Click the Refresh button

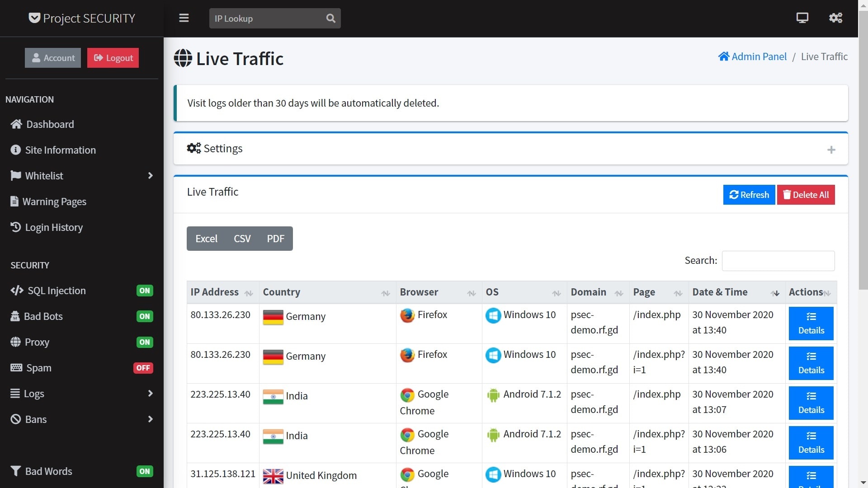(x=749, y=195)
